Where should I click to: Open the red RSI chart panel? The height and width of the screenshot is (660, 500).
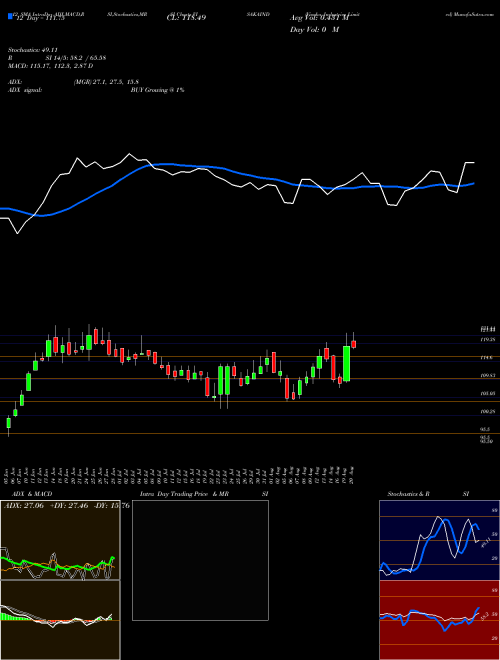point(439,620)
